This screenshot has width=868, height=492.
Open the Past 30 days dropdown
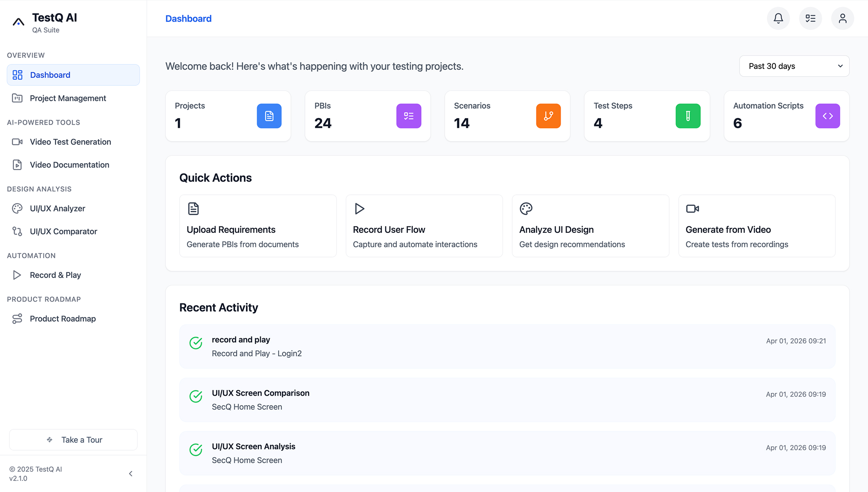[794, 66]
